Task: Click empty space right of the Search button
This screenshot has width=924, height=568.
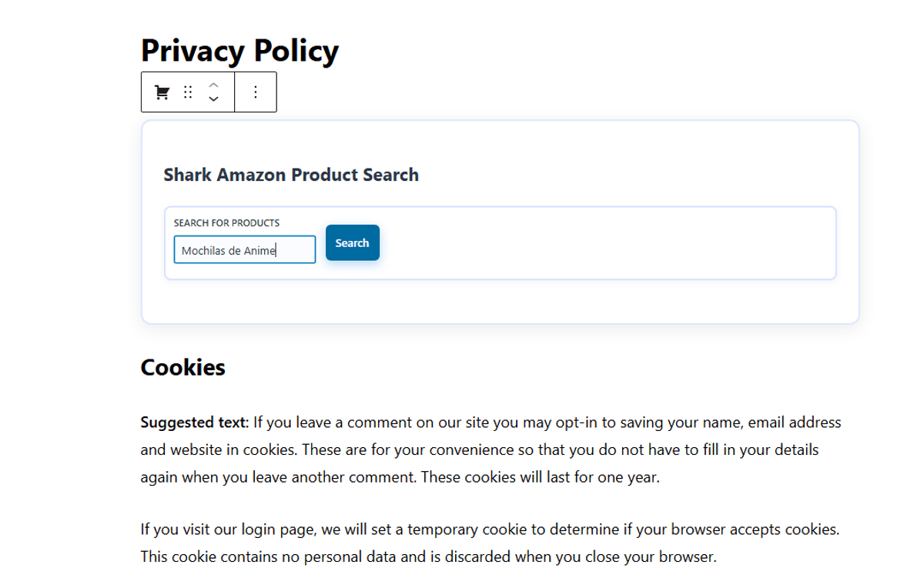Action: [601, 243]
